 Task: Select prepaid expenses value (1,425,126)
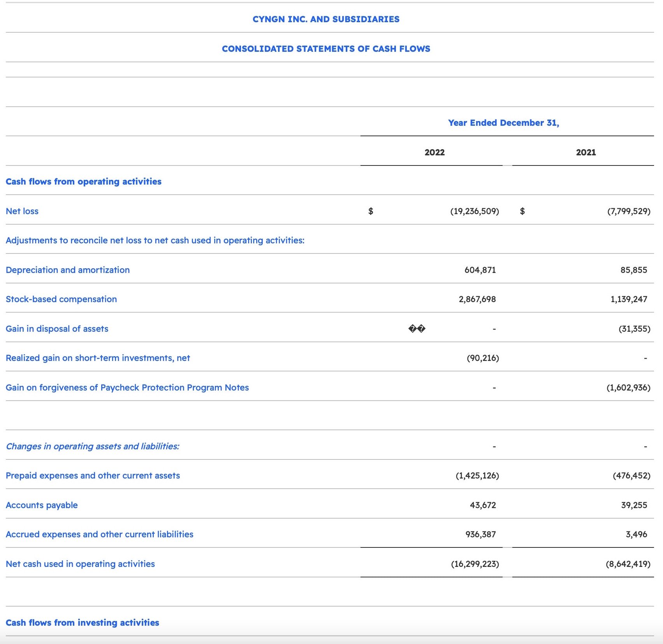click(477, 475)
